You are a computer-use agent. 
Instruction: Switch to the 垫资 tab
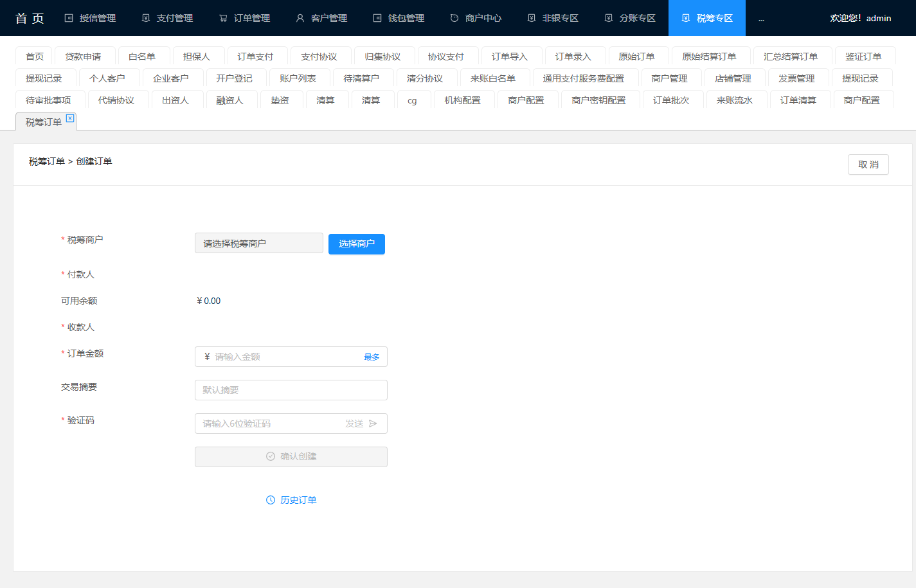point(280,100)
